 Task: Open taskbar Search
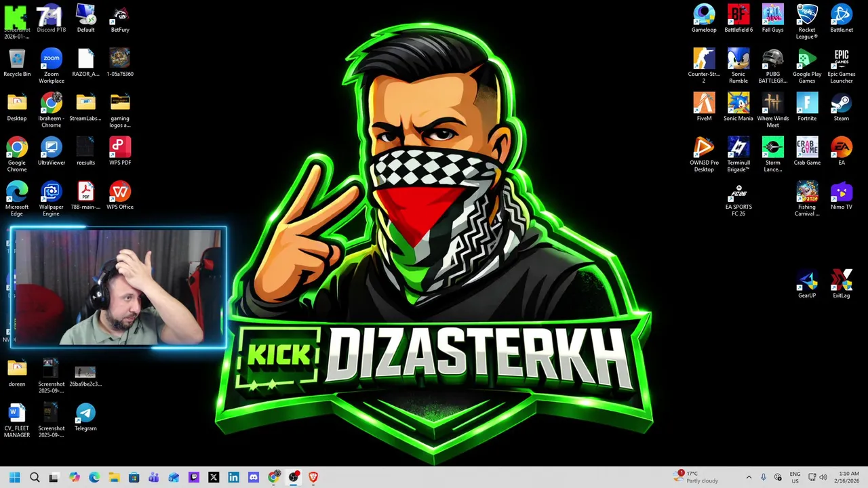click(x=35, y=477)
